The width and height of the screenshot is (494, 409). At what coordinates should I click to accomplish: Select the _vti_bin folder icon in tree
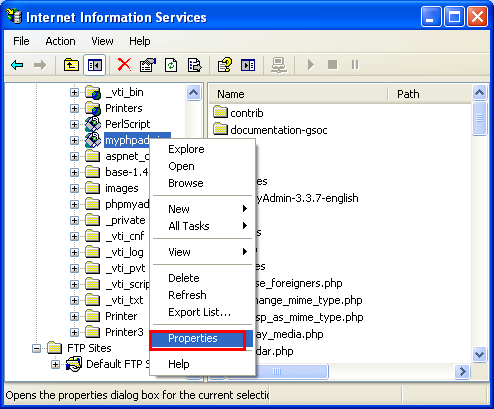coord(93,92)
